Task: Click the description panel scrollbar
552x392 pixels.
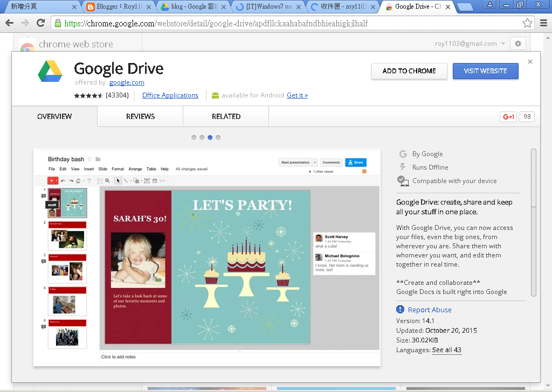Action: coord(534,222)
